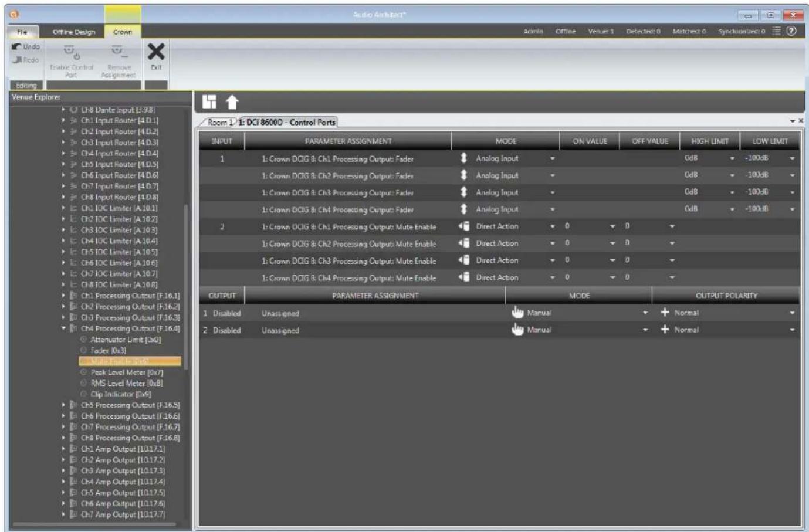Click the Ch1 Input Router tree icon
This screenshot has height=532, width=809.
74,121
